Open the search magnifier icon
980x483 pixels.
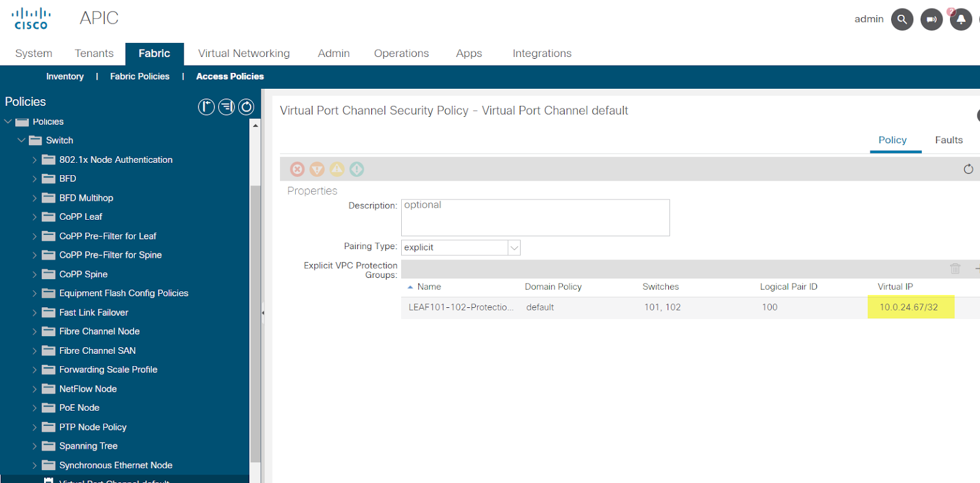tap(902, 19)
